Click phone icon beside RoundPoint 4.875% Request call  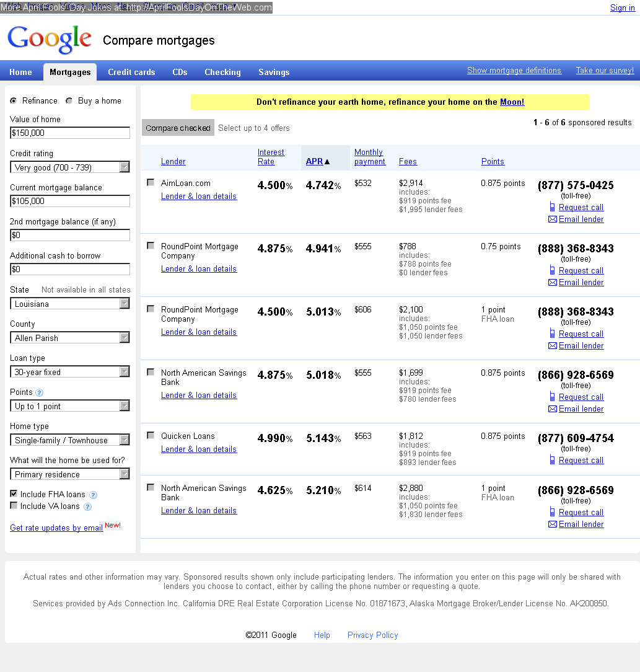(552, 270)
